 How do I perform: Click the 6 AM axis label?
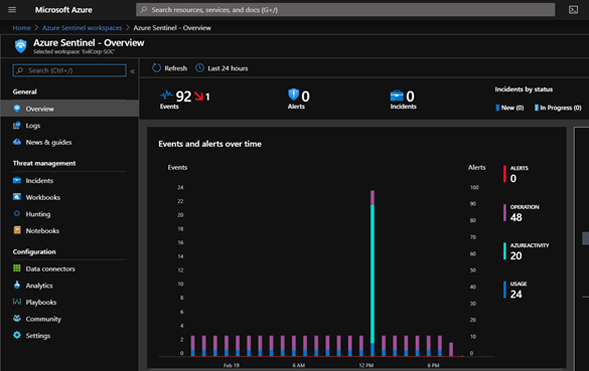click(299, 365)
